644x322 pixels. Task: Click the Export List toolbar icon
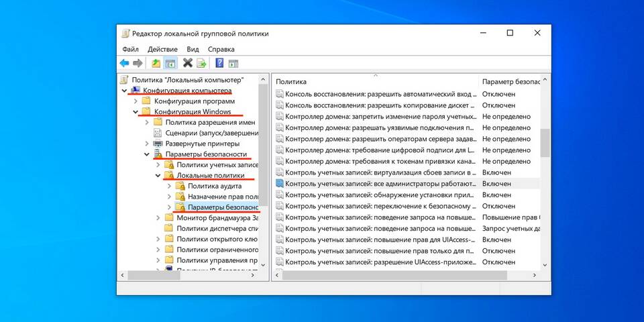pos(201,63)
